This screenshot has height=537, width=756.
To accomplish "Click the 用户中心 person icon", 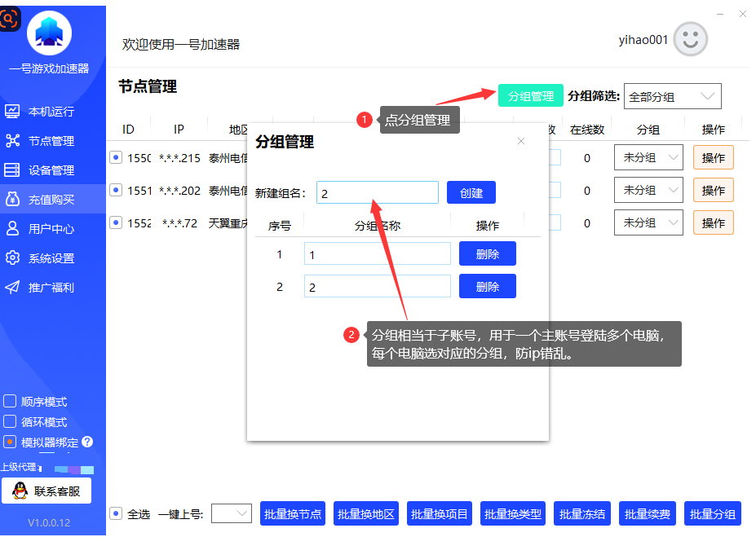I will point(12,229).
